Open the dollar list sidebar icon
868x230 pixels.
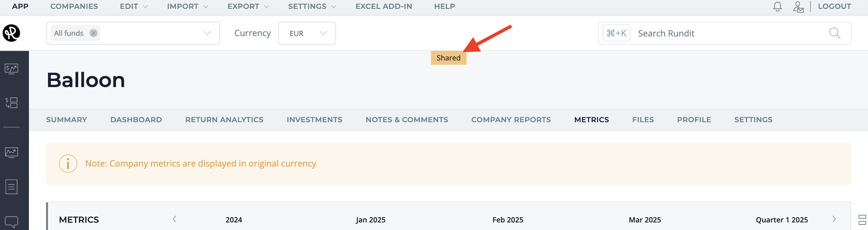[12, 103]
